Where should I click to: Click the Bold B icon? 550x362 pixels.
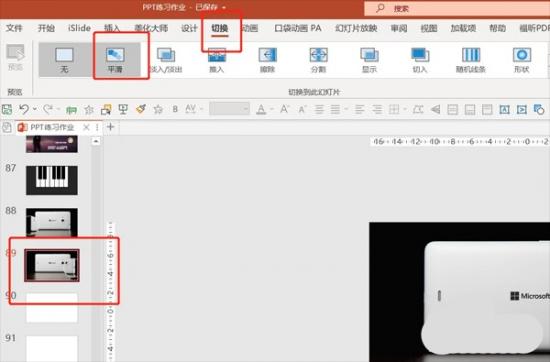pyautogui.click(x=175, y=109)
